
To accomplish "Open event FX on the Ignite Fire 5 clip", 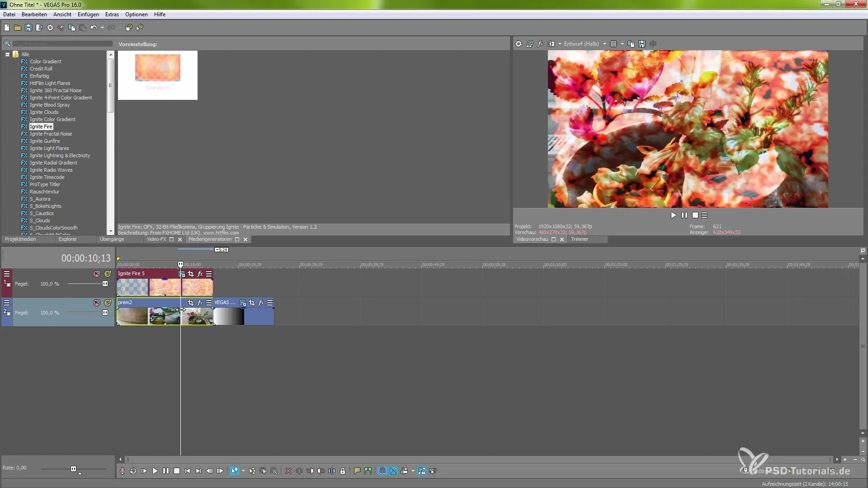I will point(200,274).
